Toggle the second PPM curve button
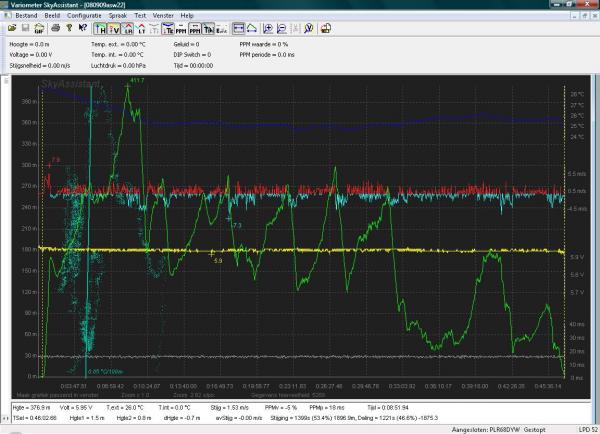The height and width of the screenshot is (434, 600). (195, 29)
